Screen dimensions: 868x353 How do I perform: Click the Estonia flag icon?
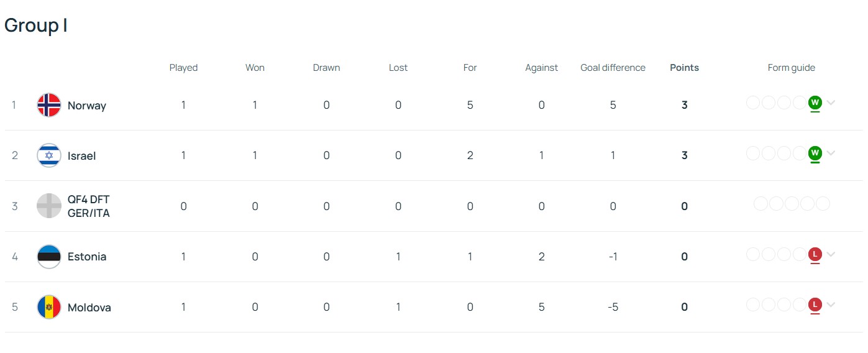click(x=49, y=257)
